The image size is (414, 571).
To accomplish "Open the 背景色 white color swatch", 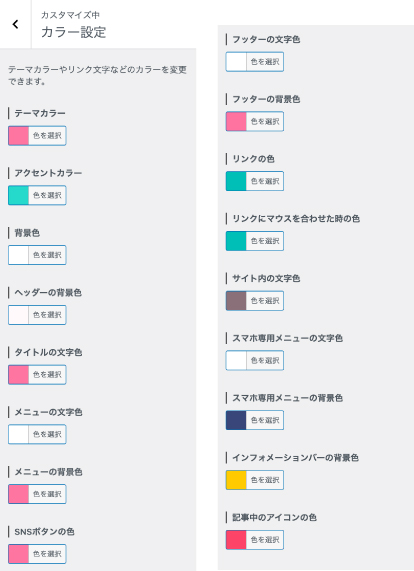I will (x=19, y=255).
